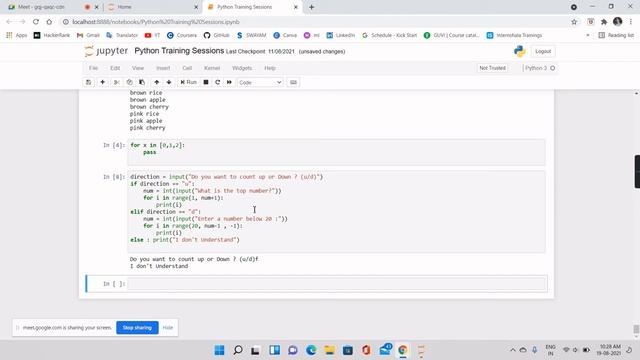Open File Explorer from the taskbar
The height and width of the screenshot is (360, 640).
[x=329, y=350]
